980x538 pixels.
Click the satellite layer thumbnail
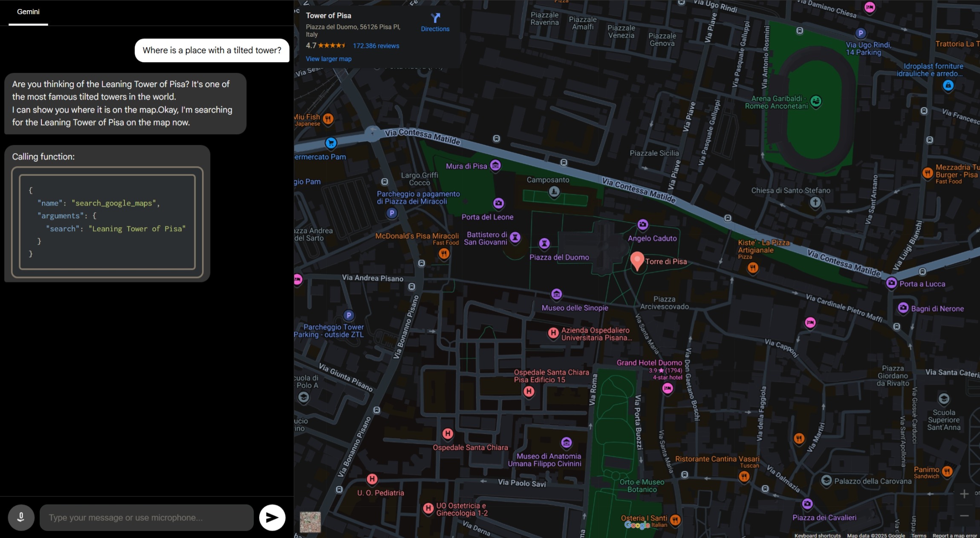tap(310, 522)
